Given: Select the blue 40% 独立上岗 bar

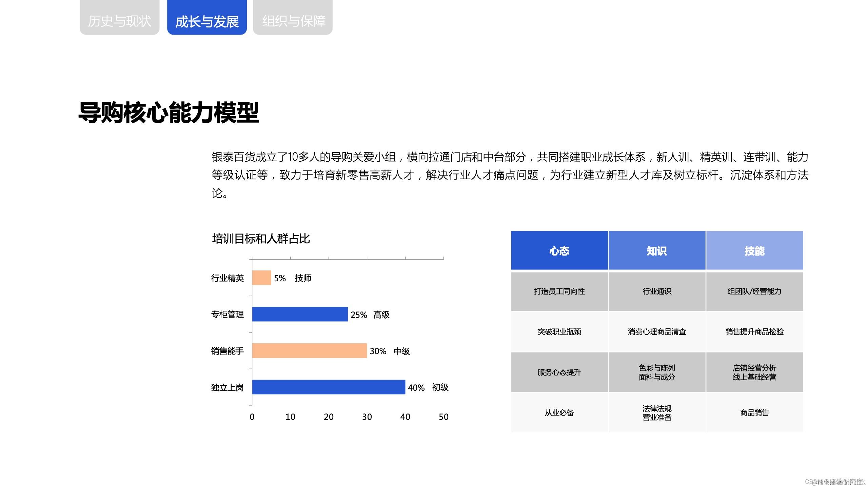Looking at the screenshot, I should click(328, 387).
